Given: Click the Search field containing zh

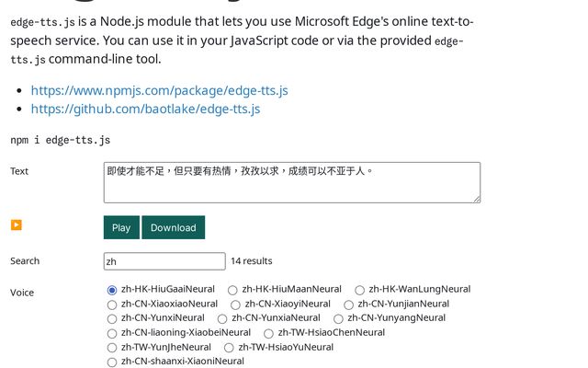Looking at the screenshot, I should click(x=164, y=261).
